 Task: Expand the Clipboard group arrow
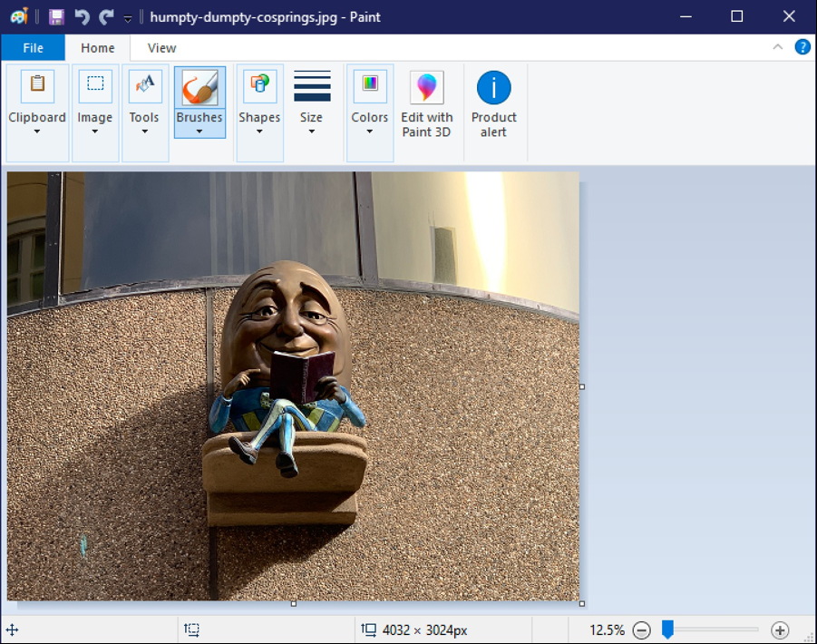pos(37,132)
